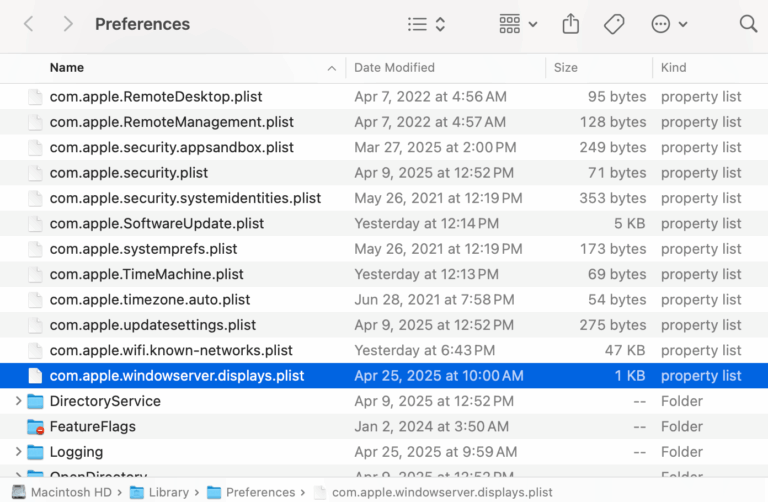Select com.apple.RemoteDesktop.plist file icon
This screenshot has width=768, height=502.
click(x=35, y=96)
